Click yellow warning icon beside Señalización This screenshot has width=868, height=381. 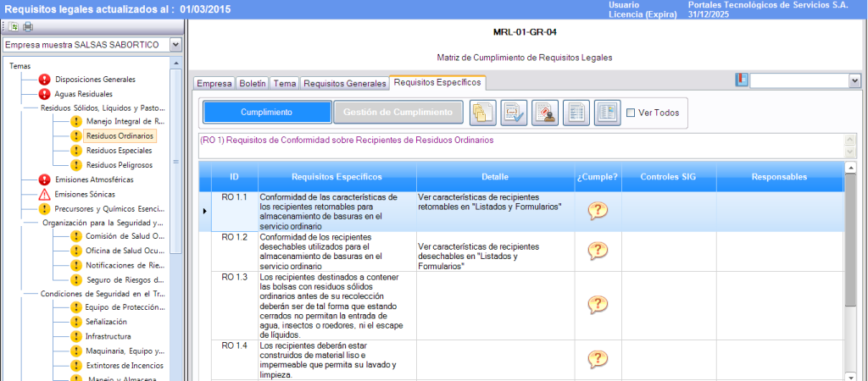point(75,321)
